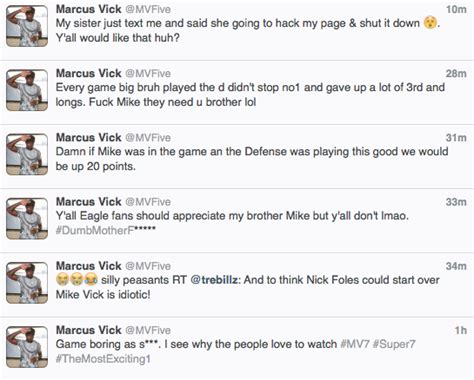Open the #MV7 hashtag
Screen dimensions: 474x380
click(355, 344)
